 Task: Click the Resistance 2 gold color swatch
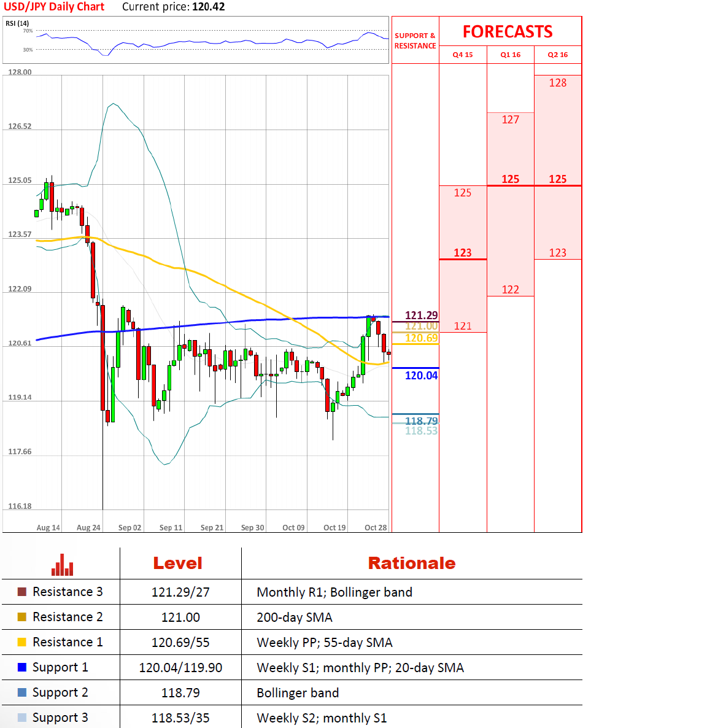[x=22, y=616]
